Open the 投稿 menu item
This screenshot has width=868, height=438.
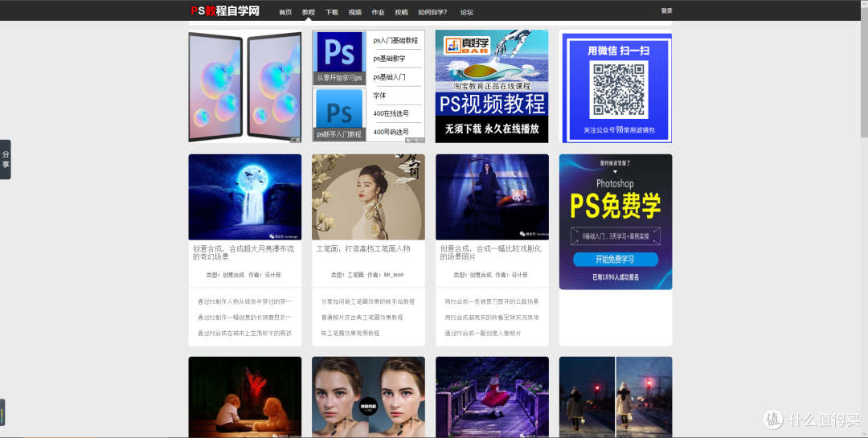tap(401, 12)
